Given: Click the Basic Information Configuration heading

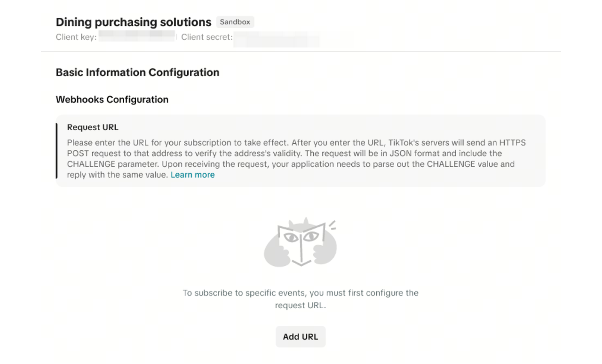Looking at the screenshot, I should tap(137, 72).
